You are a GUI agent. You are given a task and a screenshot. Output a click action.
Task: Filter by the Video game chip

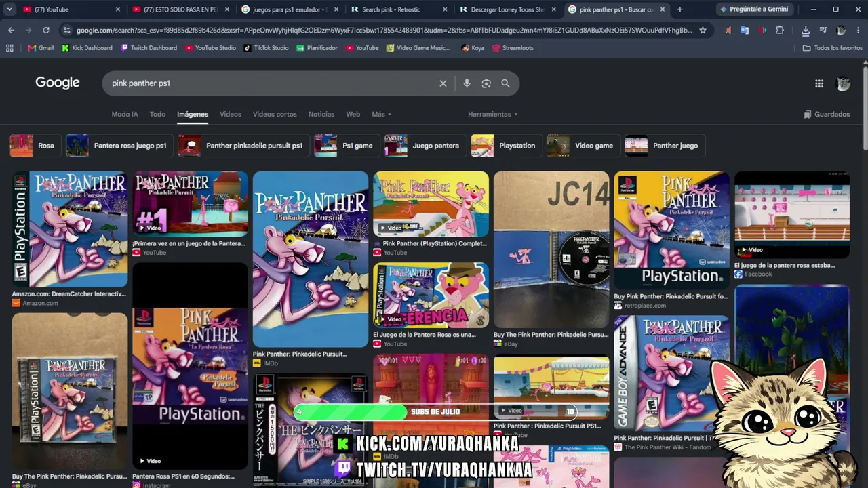(583, 146)
